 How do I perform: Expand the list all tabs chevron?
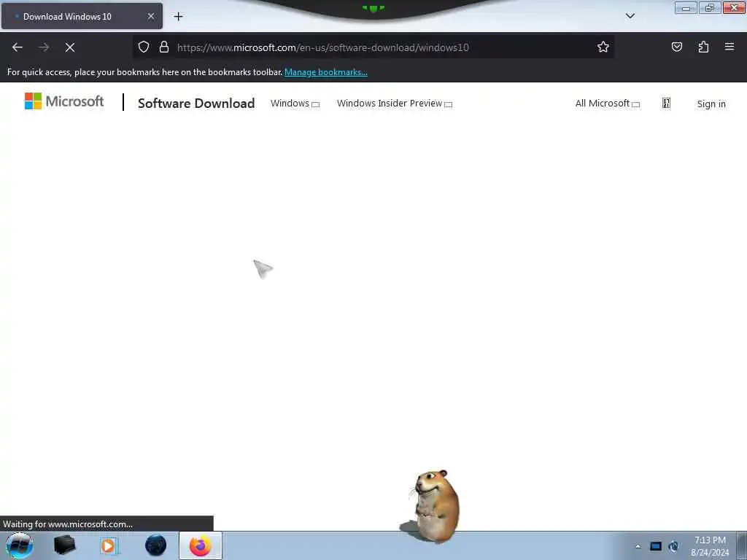[630, 16]
